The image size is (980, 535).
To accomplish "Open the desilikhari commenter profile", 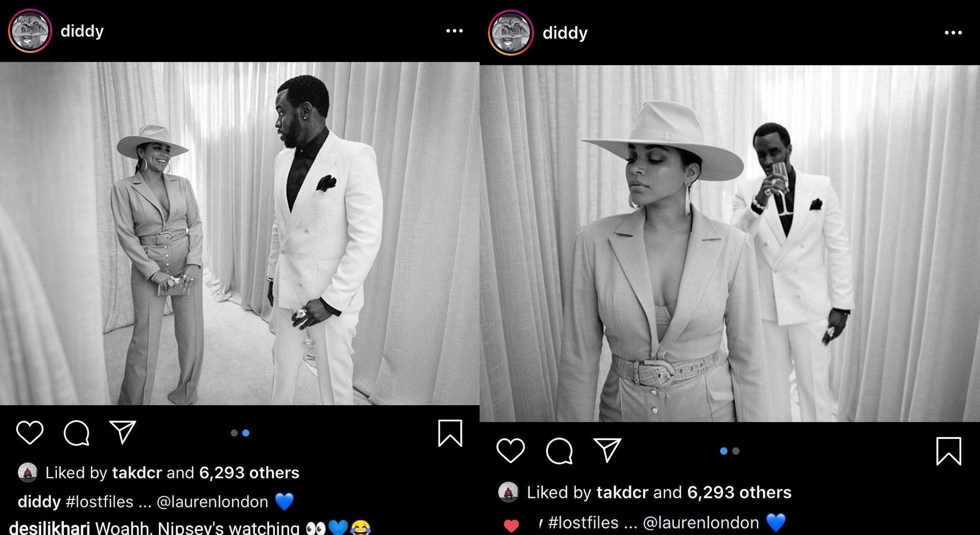I will [49, 527].
